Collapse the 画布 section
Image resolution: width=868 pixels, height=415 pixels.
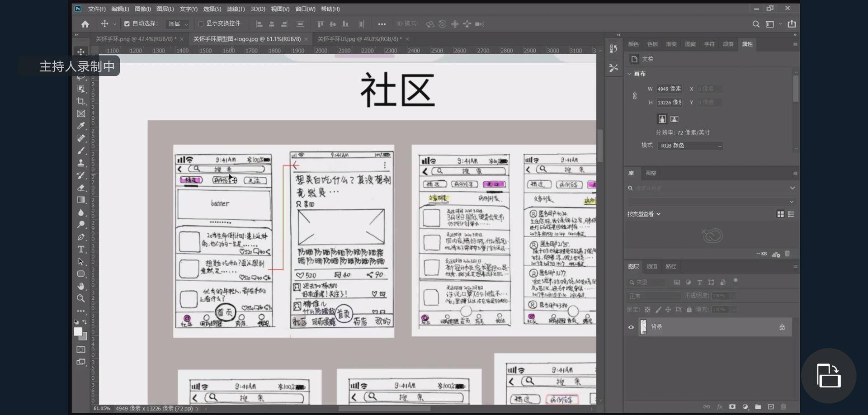(x=629, y=74)
